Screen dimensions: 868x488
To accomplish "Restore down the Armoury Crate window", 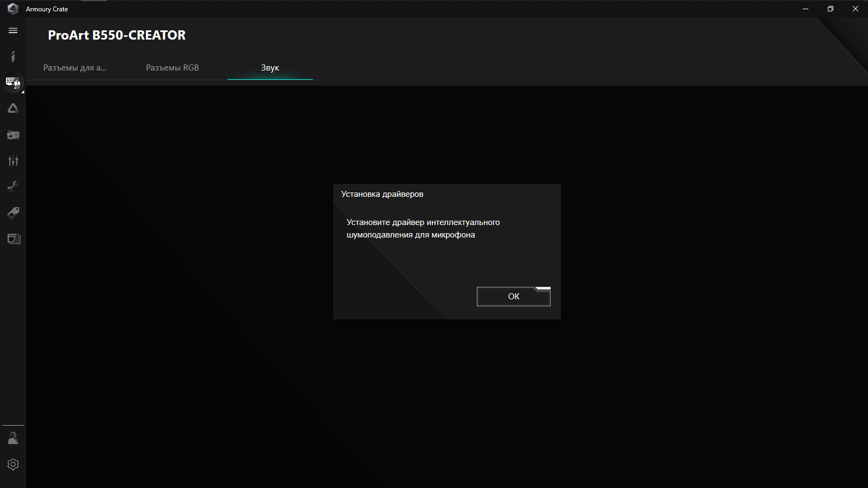I will 831,9.
